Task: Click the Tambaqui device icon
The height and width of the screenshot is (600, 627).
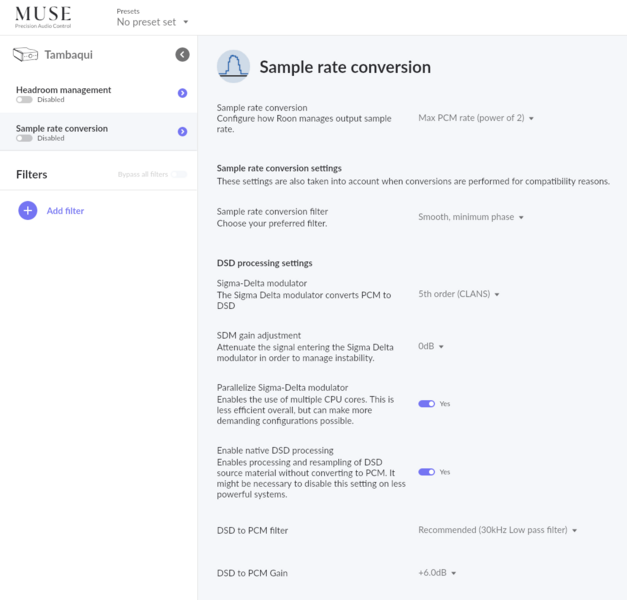Action: coord(26,55)
